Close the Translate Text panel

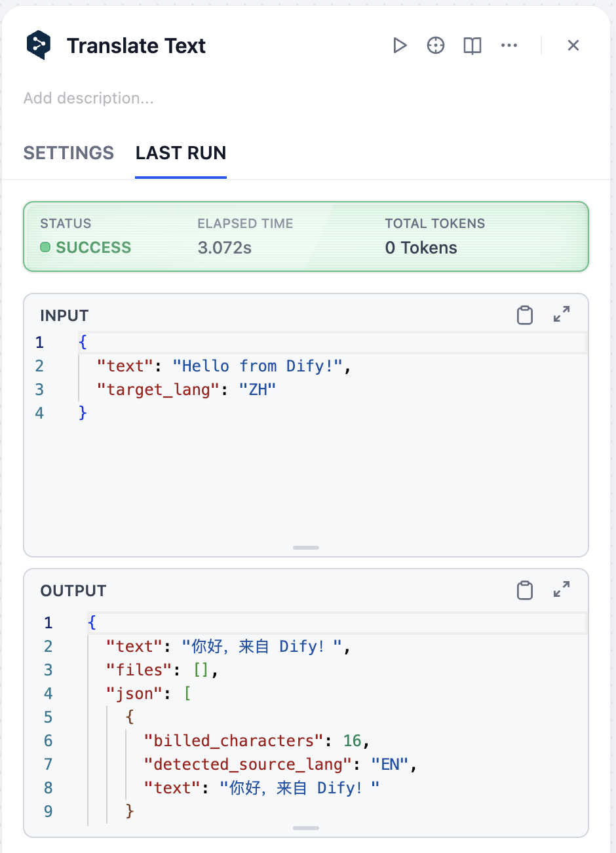coord(573,45)
